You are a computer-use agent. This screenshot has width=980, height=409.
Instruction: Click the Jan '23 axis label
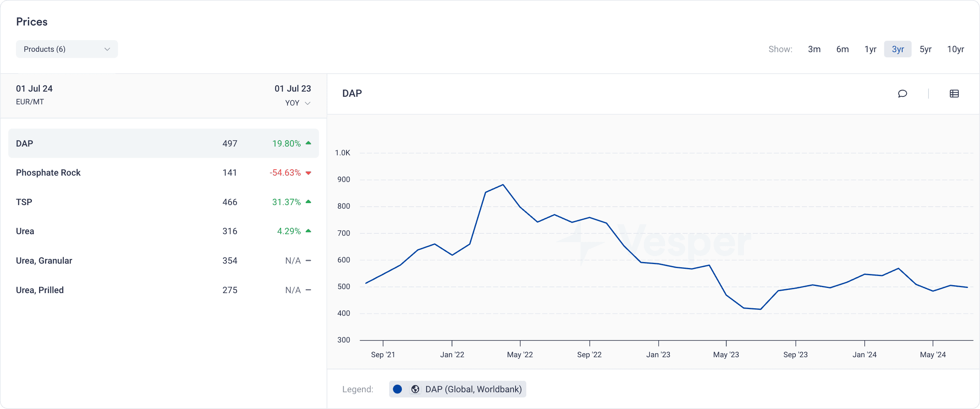coord(658,354)
